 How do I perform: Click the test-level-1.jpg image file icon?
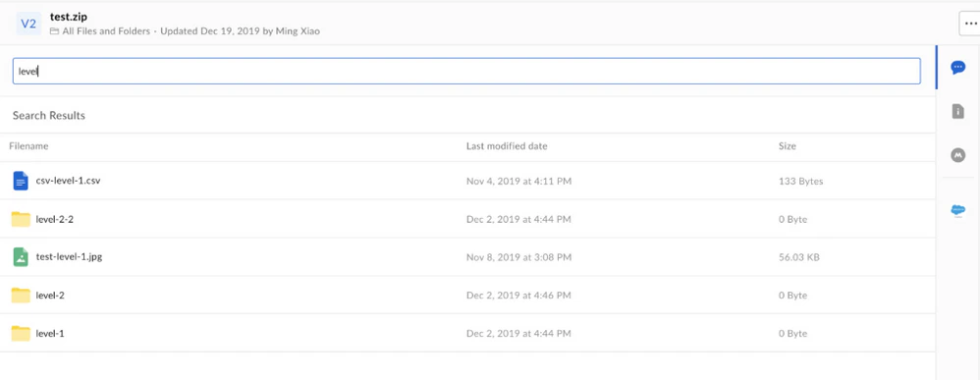pos(21,257)
